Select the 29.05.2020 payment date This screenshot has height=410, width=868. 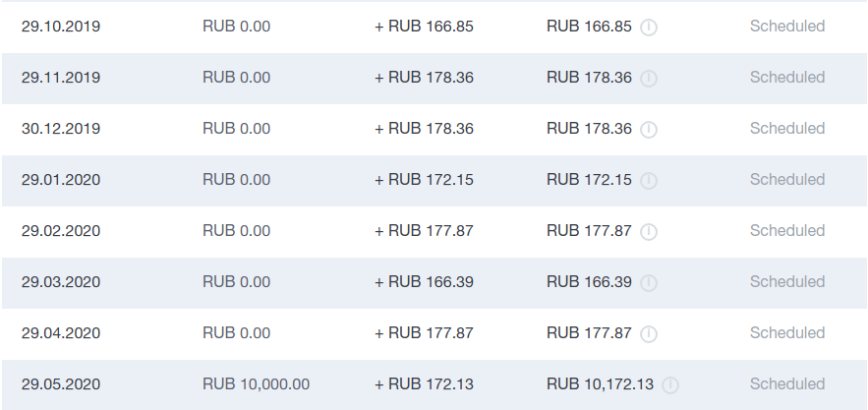pos(61,384)
